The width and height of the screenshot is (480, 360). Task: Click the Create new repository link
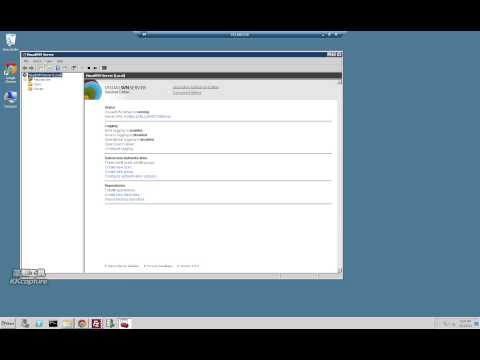(x=122, y=195)
